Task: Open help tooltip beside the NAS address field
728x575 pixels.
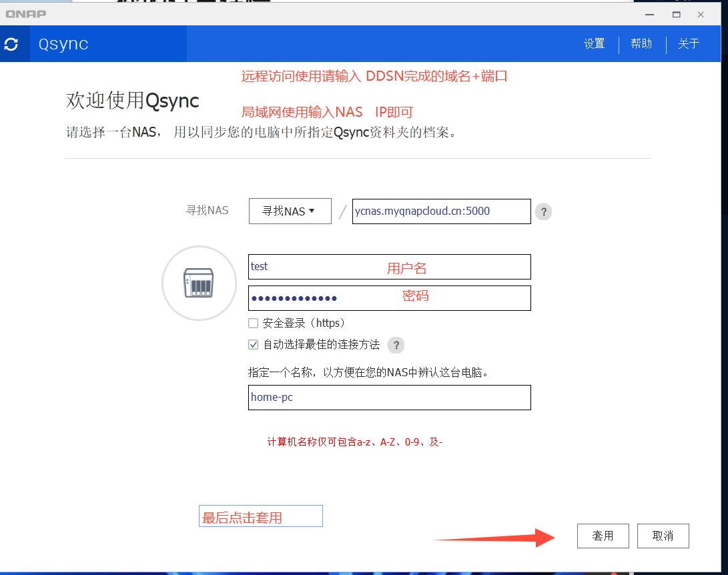Action: pyautogui.click(x=543, y=211)
